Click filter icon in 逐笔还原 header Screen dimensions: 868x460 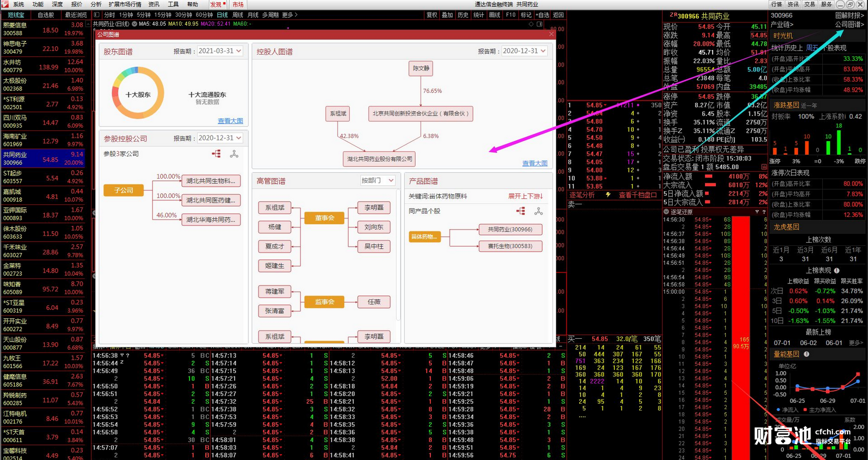(757, 212)
